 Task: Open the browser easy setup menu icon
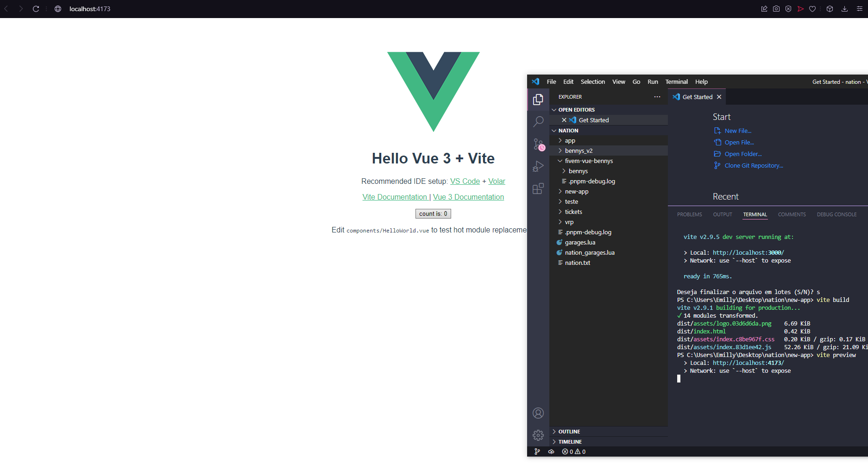coord(860,9)
